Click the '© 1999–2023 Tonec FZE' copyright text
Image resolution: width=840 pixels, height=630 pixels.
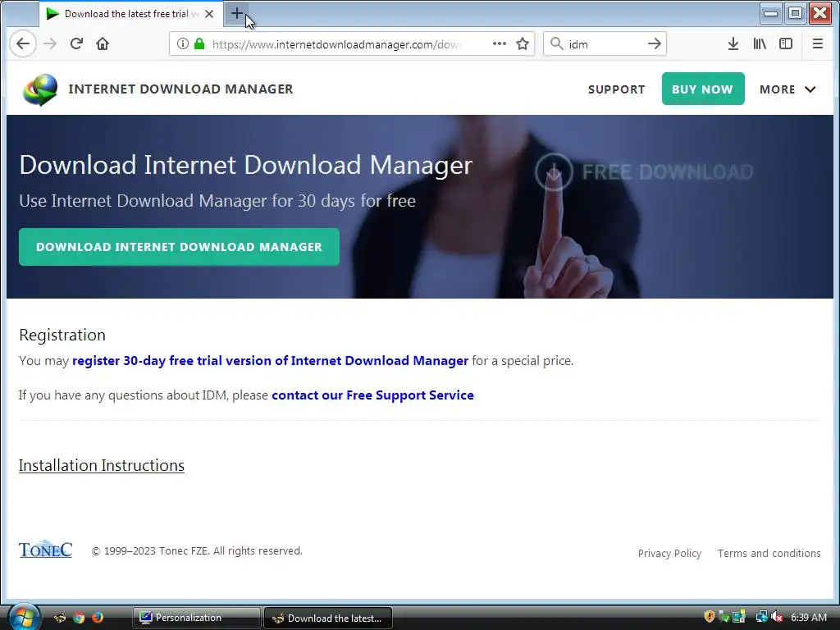coord(197,551)
